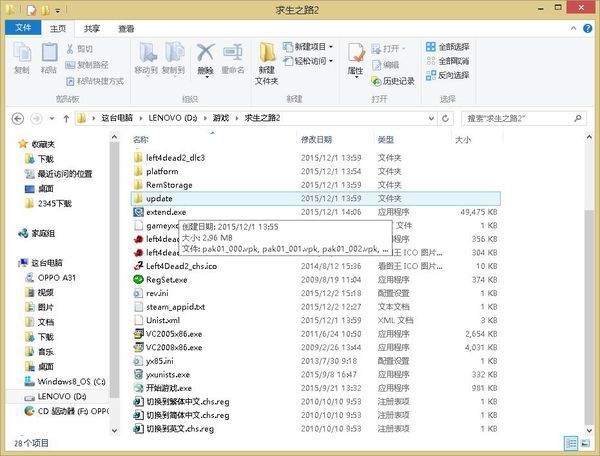
Task: Click the Edit (编辑) ribbon button
Action: (x=386, y=65)
